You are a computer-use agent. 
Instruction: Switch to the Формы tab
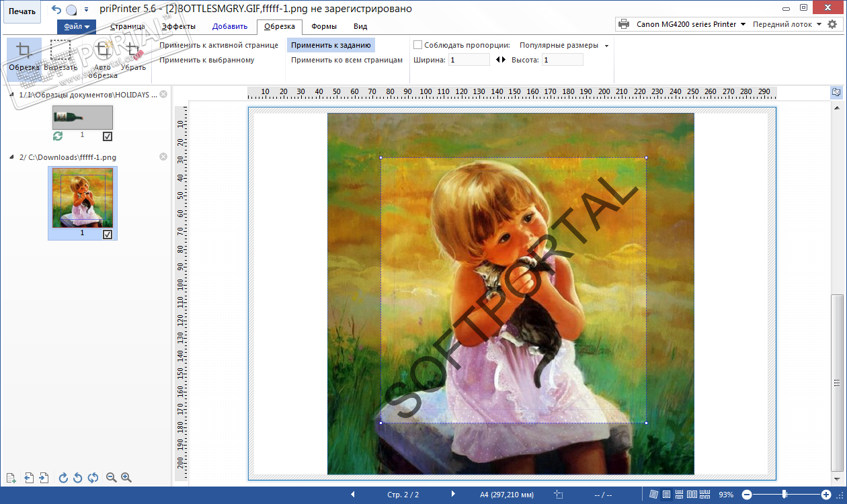[324, 27]
